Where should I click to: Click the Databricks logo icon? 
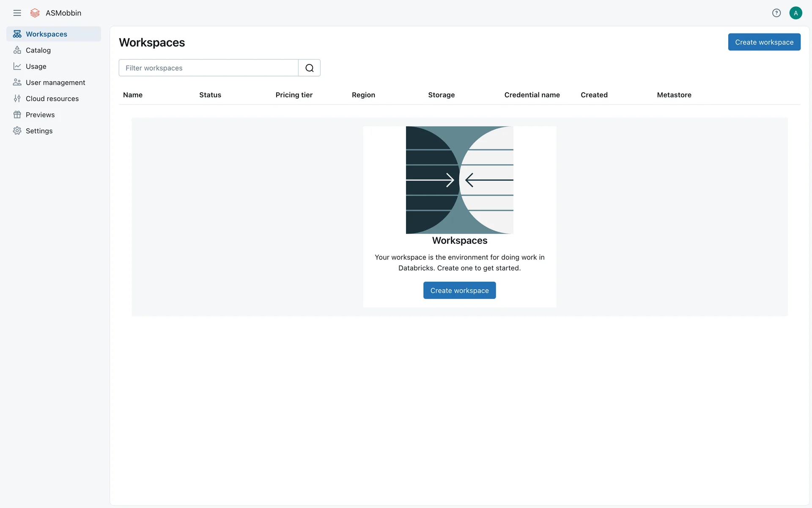click(35, 13)
